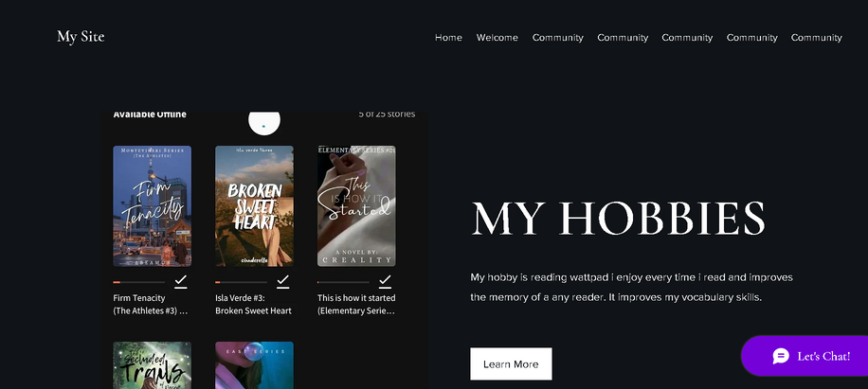Screen dimensions: 868x389
Task: Click the white circle icon above the book covers
Action: click(x=263, y=121)
